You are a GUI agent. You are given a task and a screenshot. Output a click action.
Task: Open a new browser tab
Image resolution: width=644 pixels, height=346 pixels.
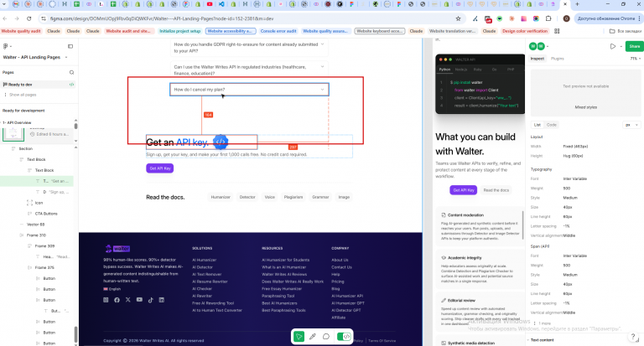coord(577,4)
